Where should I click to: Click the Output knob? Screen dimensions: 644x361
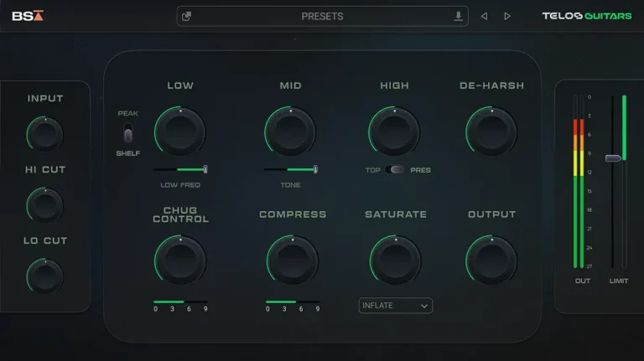(x=491, y=260)
